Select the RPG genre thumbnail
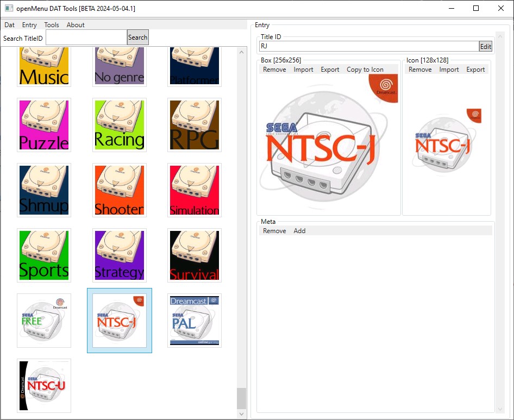 pos(195,125)
